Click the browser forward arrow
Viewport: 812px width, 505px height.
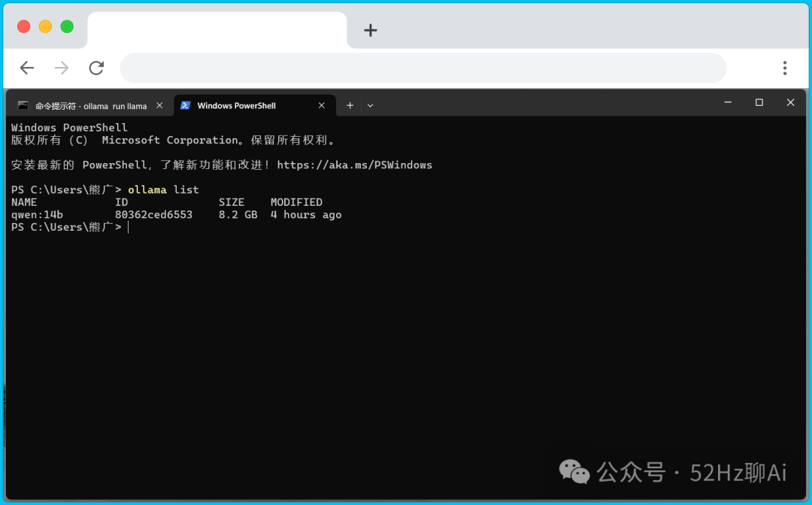tap(62, 68)
